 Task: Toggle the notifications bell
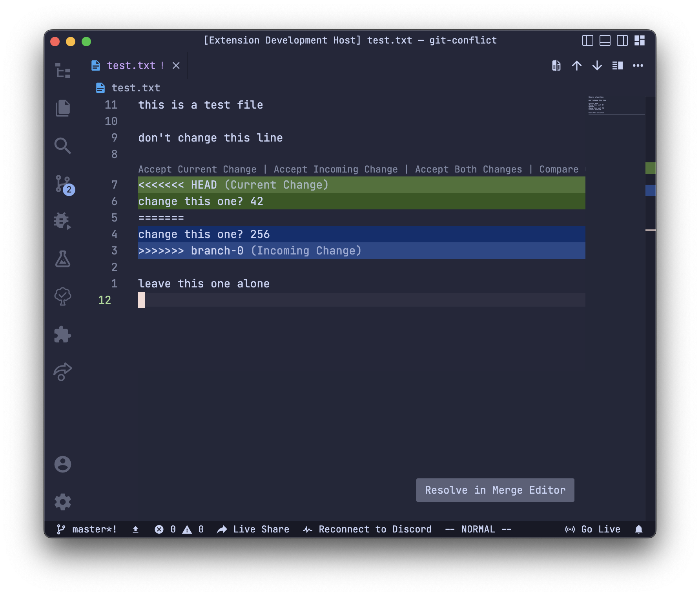pyautogui.click(x=638, y=529)
